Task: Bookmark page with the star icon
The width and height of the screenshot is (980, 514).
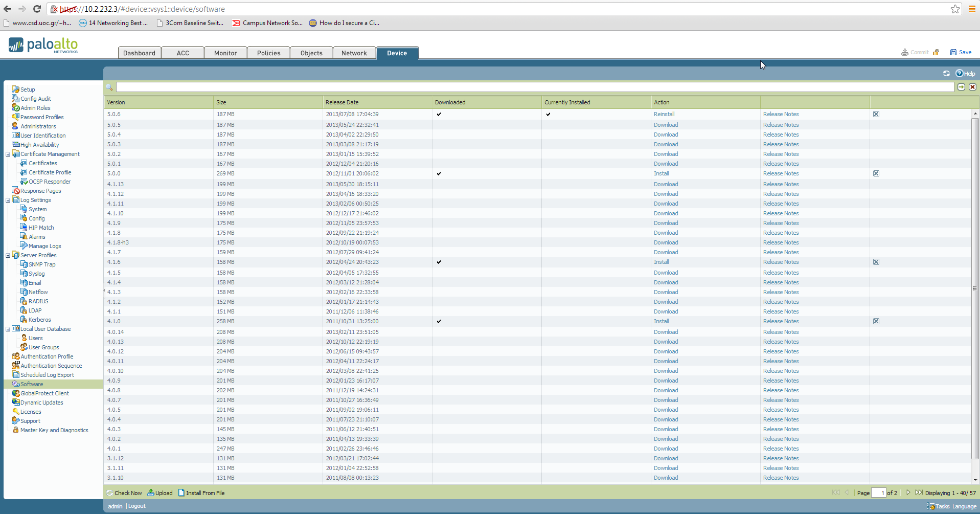Action: pyautogui.click(x=955, y=9)
